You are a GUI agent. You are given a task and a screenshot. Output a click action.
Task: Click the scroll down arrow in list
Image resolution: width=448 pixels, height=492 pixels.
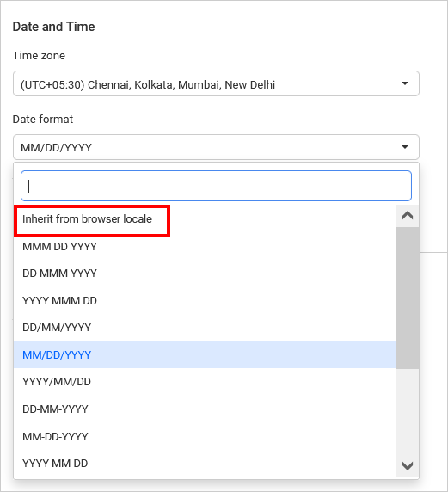click(x=408, y=465)
